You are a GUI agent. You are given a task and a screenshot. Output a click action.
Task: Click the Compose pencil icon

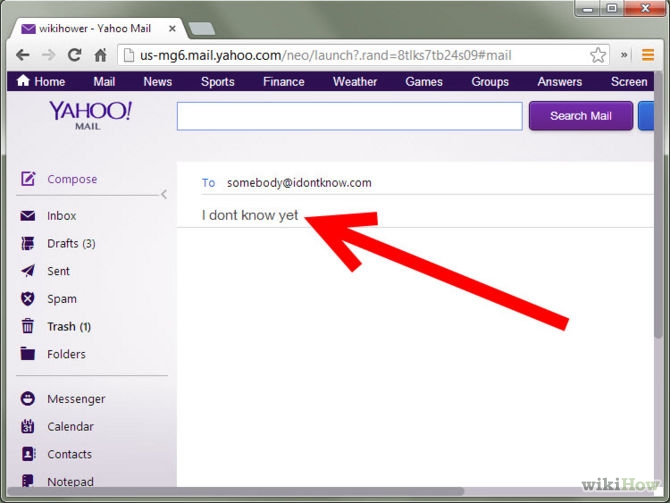coord(28,179)
